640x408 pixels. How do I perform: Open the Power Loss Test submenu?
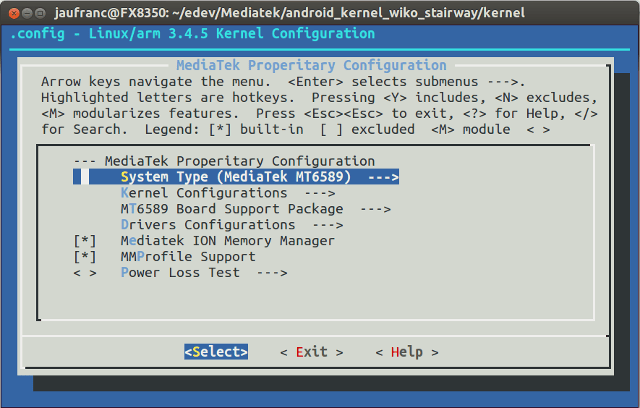point(204,273)
